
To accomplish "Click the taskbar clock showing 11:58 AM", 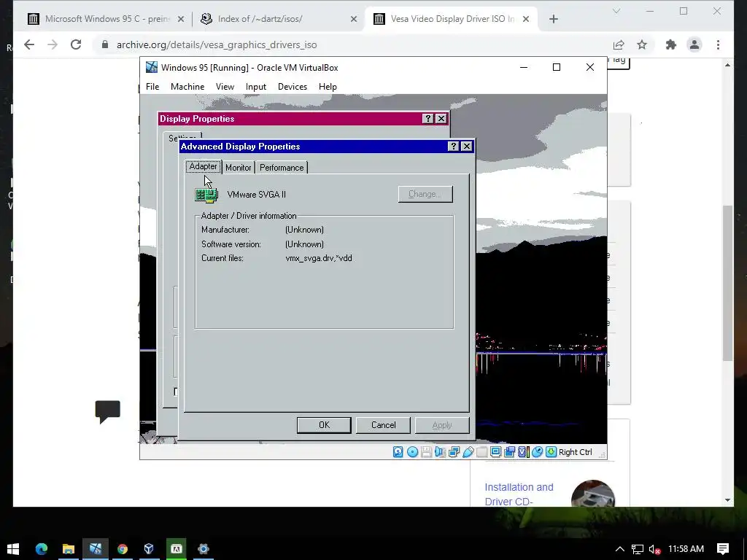I will tap(686, 549).
